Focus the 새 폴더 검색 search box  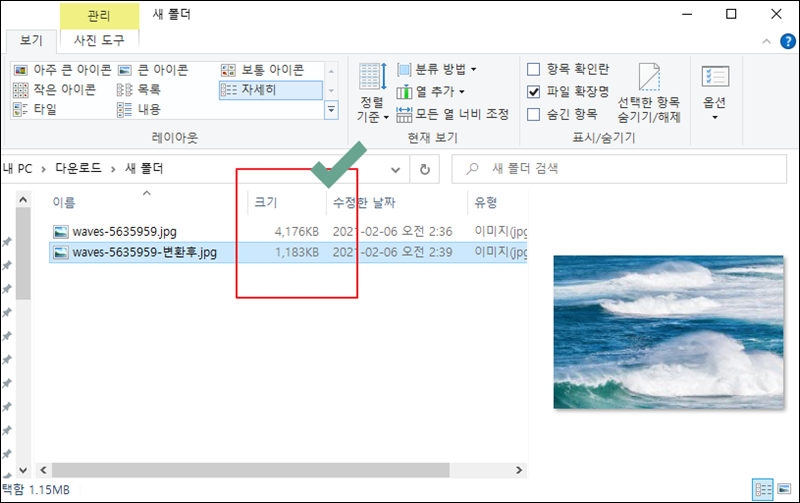(x=619, y=169)
